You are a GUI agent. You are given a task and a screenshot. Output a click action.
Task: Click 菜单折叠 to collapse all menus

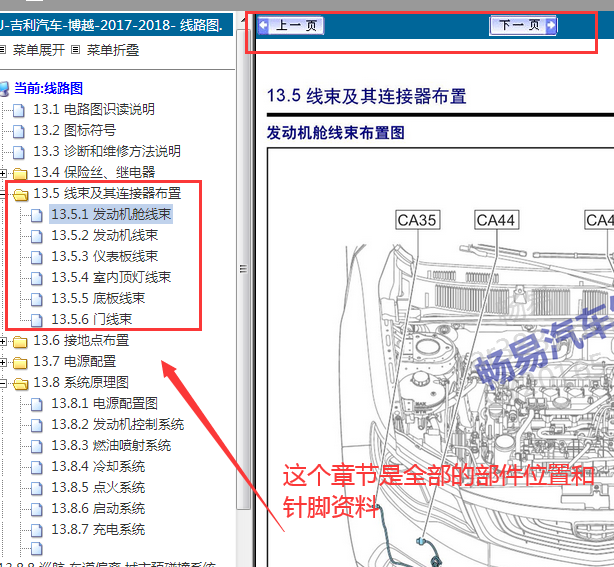pyautogui.click(x=113, y=50)
